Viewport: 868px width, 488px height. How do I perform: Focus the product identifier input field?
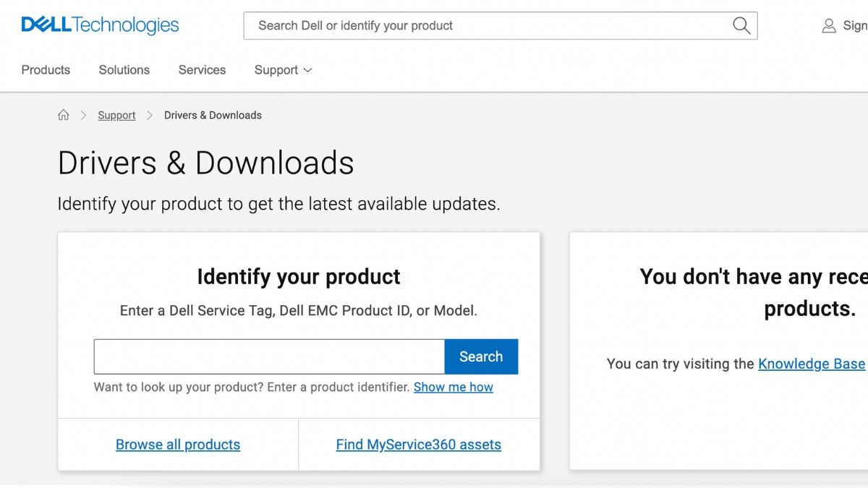tap(269, 356)
